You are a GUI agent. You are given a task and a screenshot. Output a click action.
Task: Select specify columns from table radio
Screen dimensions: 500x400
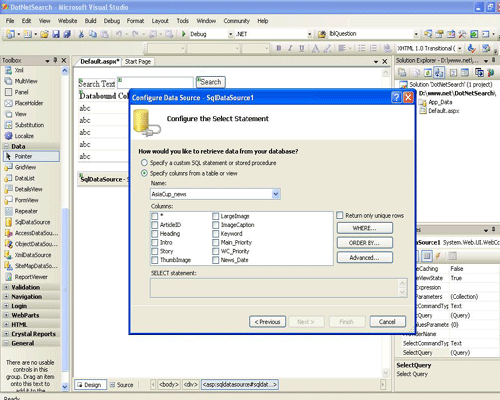click(144, 173)
